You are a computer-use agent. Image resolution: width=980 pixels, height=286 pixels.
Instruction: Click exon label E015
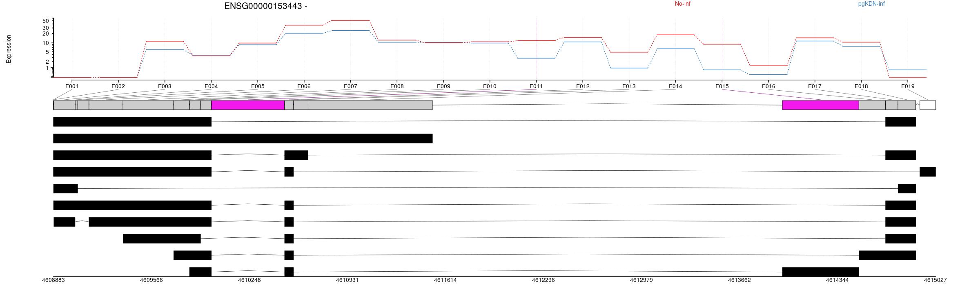click(722, 87)
